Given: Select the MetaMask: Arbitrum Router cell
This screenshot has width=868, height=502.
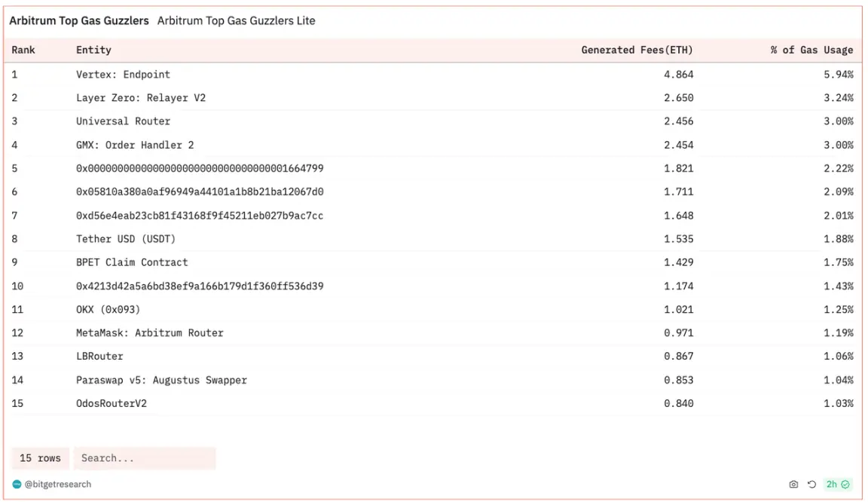Looking at the screenshot, I should 149,332.
